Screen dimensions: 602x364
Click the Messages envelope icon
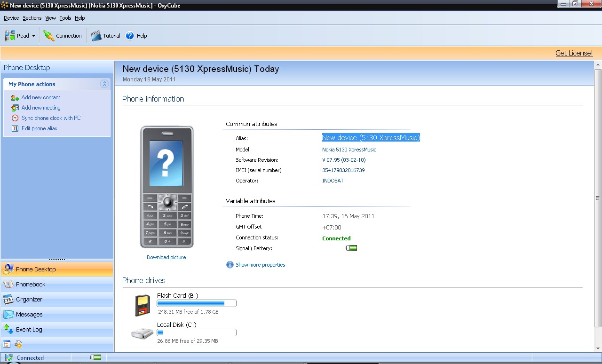tap(8, 315)
